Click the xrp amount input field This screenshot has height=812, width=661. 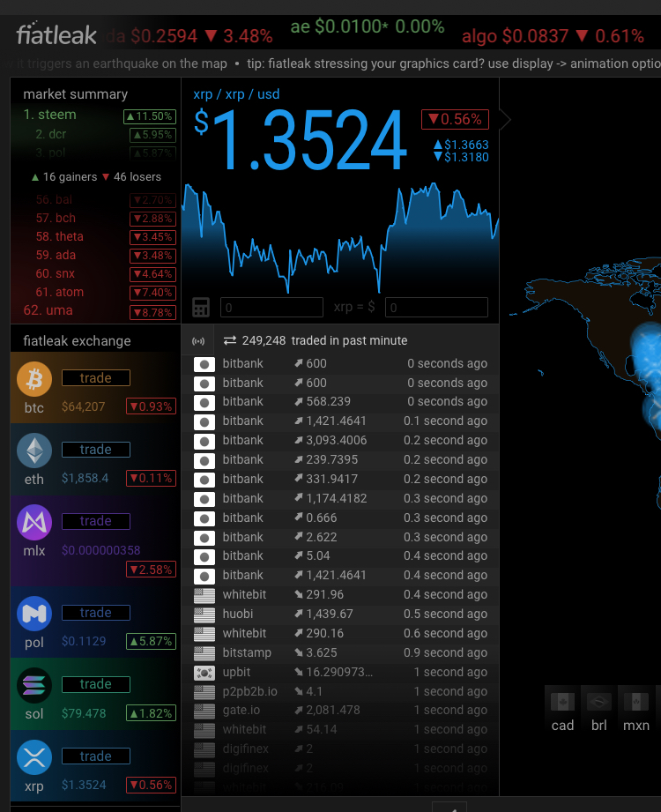[x=271, y=307]
